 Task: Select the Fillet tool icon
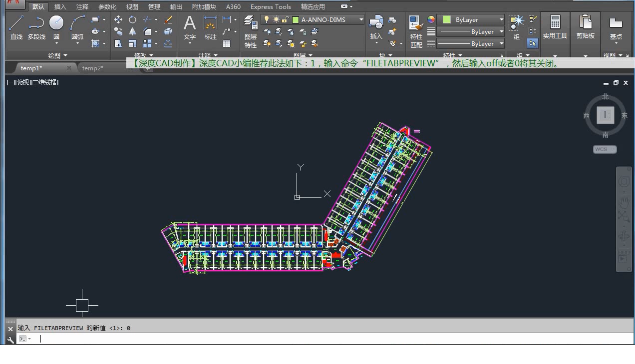tap(147, 31)
